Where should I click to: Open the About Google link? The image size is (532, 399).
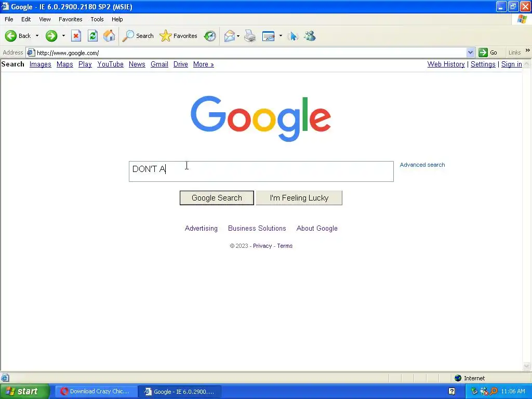[x=317, y=229]
